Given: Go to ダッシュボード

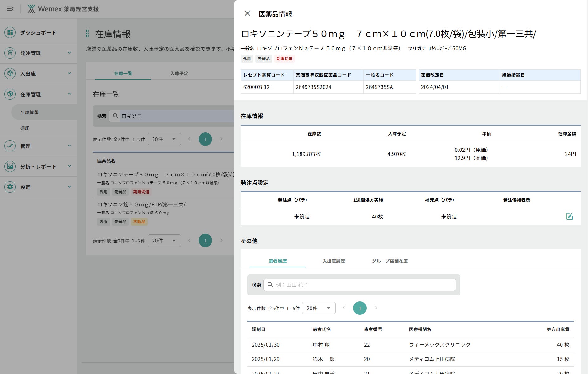Looking at the screenshot, I should (x=39, y=32).
